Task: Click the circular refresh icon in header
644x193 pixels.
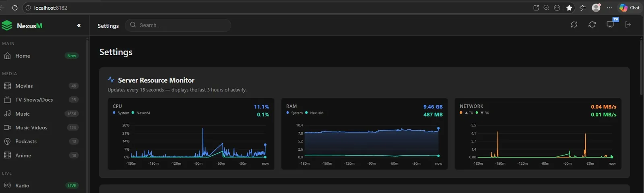Action: pos(592,25)
